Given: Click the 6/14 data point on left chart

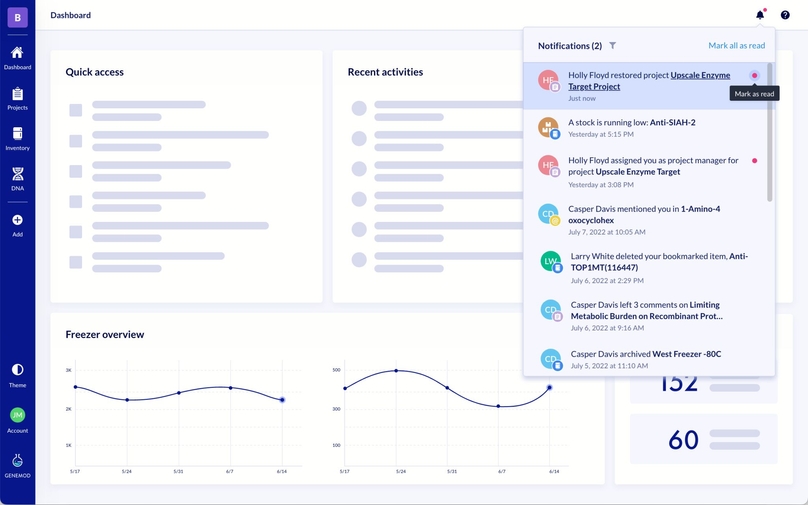Looking at the screenshot, I should click(x=282, y=400).
